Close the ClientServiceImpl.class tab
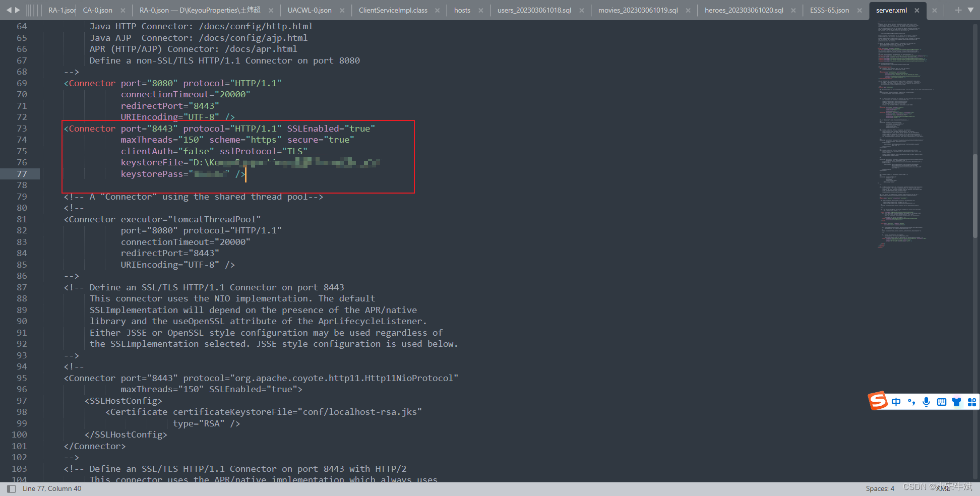The height and width of the screenshot is (496, 980). pyautogui.click(x=437, y=10)
